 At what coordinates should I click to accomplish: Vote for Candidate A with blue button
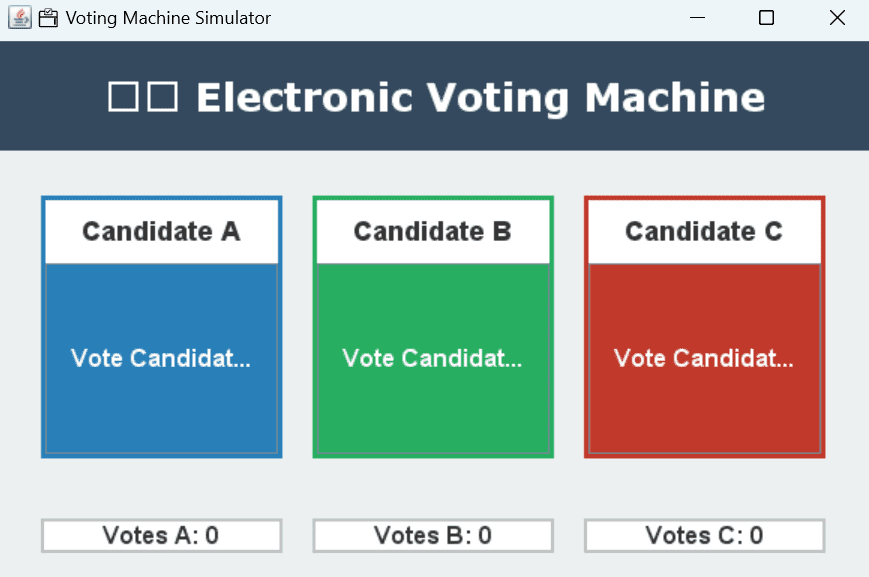162,359
